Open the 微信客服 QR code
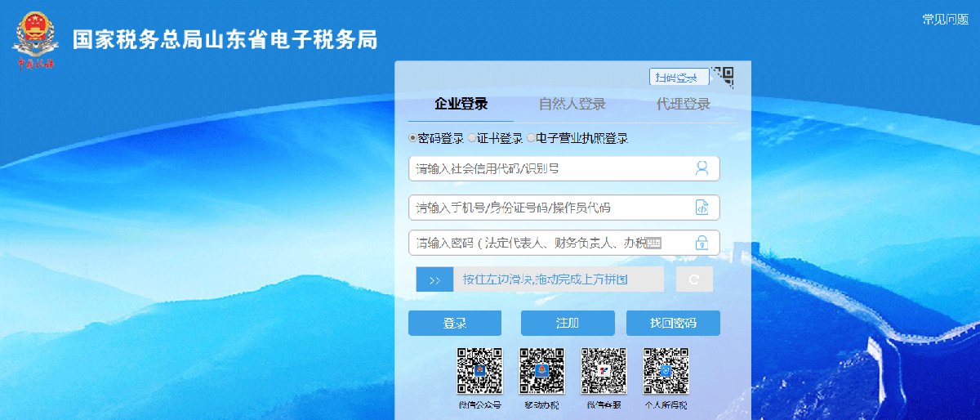This screenshot has width=980, height=420. click(x=604, y=371)
